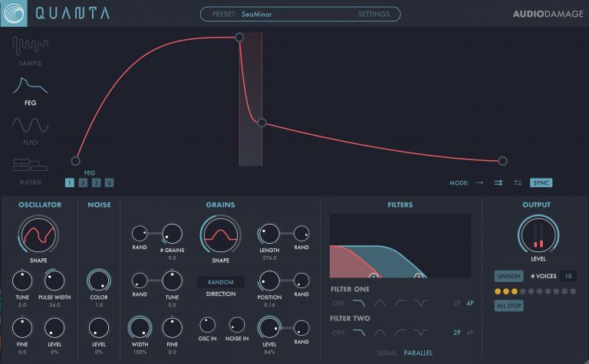Image resolution: width=589 pixels, height=364 pixels.
Task: Toggle envelope SYNC mode
Action: point(541,182)
